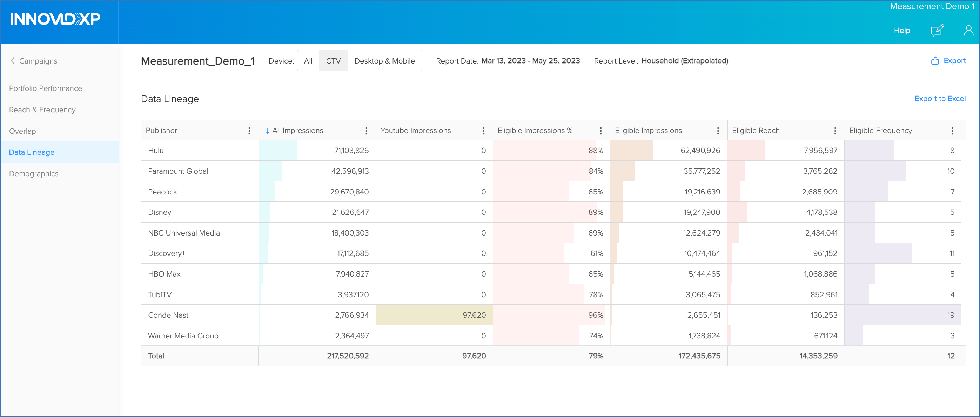Switch to Desktop & Mobile device view

pos(385,61)
